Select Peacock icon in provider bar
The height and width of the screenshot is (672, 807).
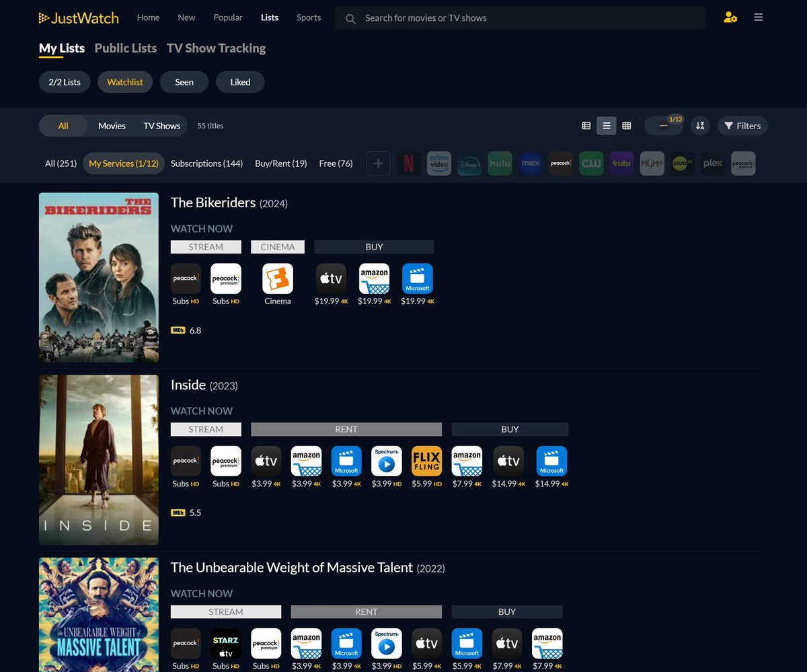click(561, 163)
